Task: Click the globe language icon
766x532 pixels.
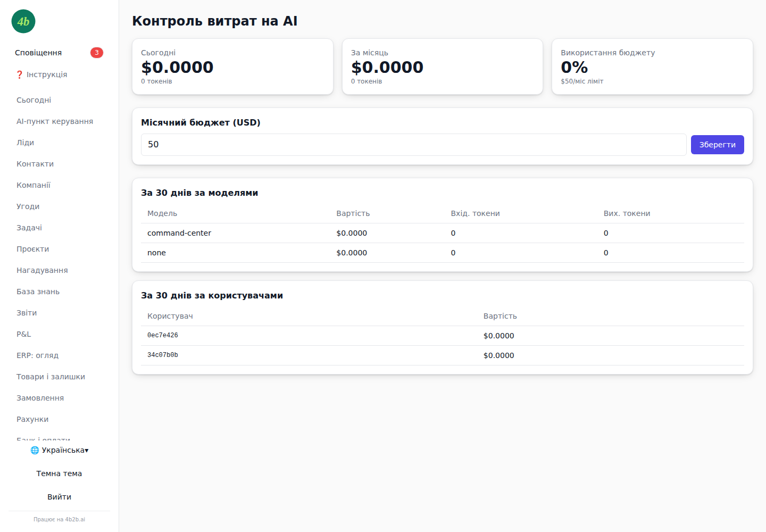Action: pyautogui.click(x=35, y=450)
